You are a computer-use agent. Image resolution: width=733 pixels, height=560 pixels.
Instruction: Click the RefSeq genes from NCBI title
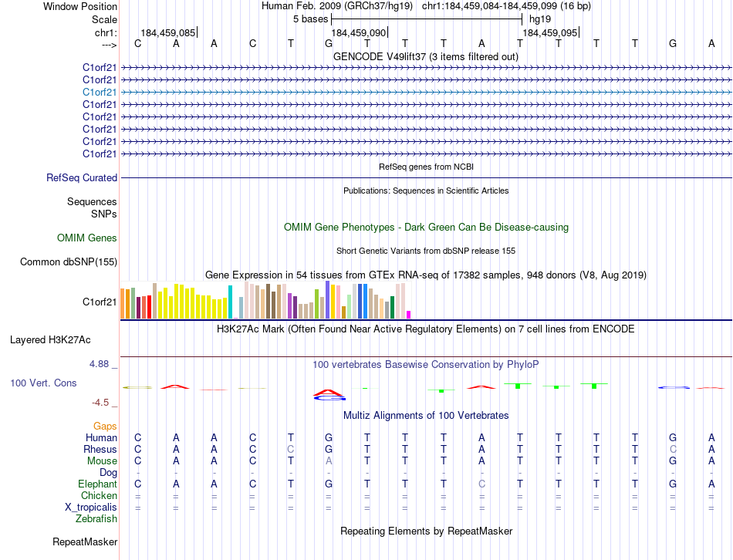pyautogui.click(x=426, y=167)
